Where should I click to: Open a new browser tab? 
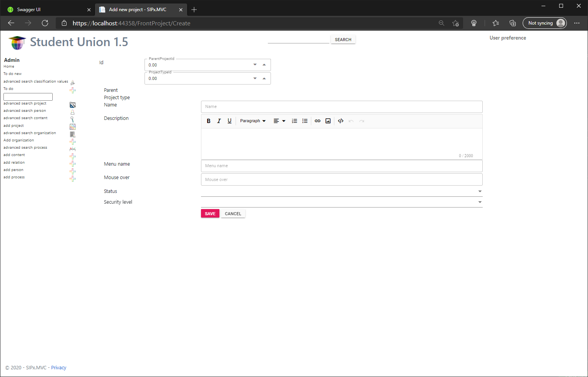point(194,10)
